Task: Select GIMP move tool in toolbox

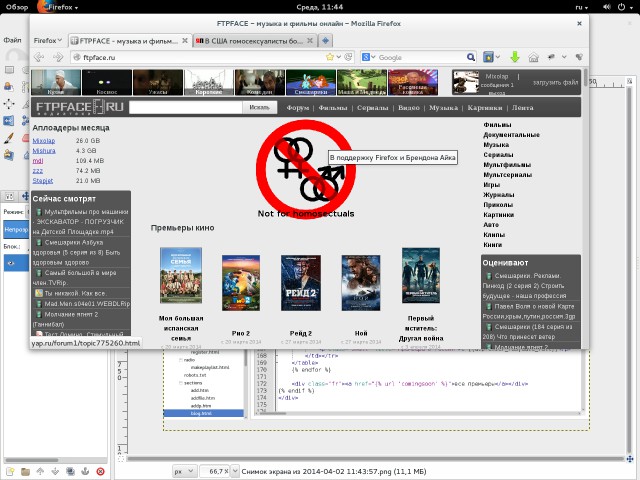Action: coord(9,104)
